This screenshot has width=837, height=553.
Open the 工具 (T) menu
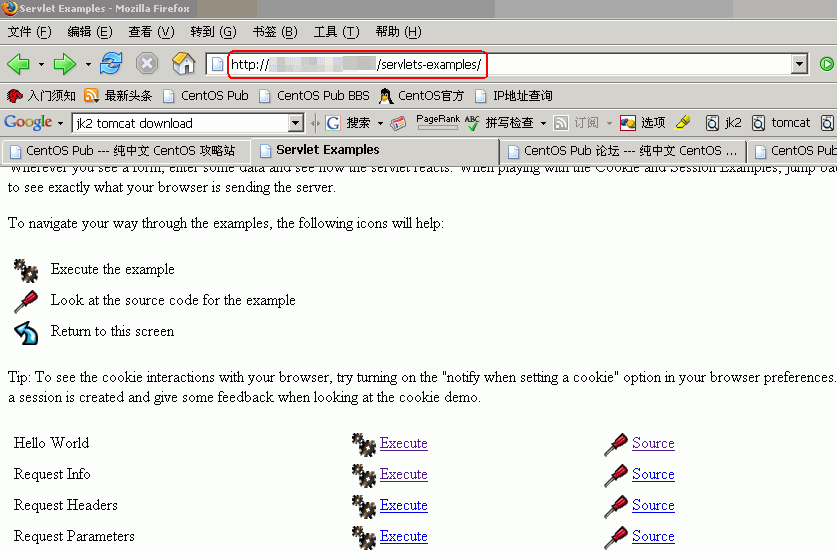click(336, 32)
